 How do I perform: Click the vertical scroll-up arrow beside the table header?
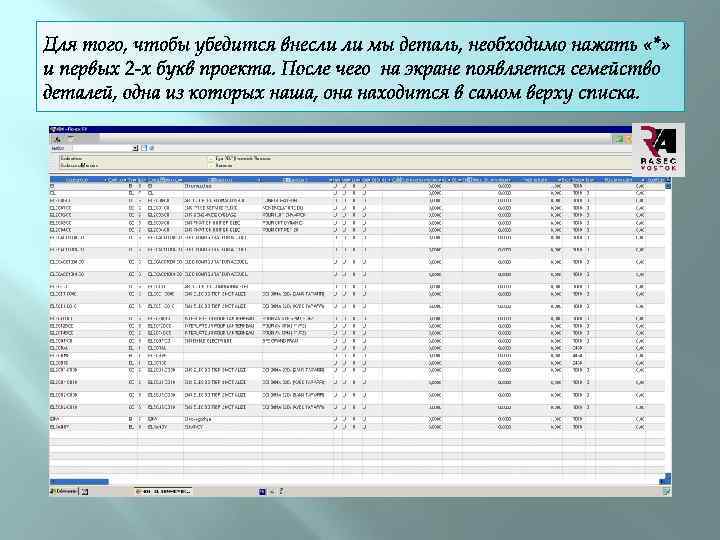(668, 186)
